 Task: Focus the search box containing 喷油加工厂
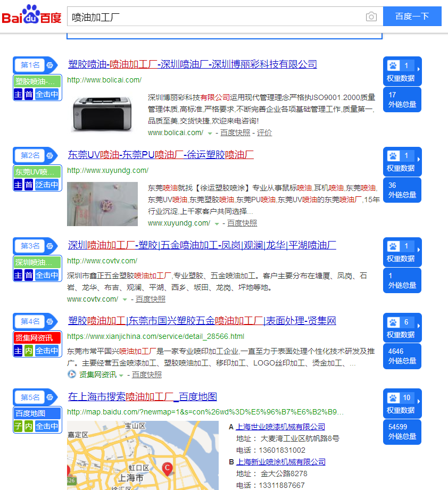pyautogui.click(x=225, y=16)
